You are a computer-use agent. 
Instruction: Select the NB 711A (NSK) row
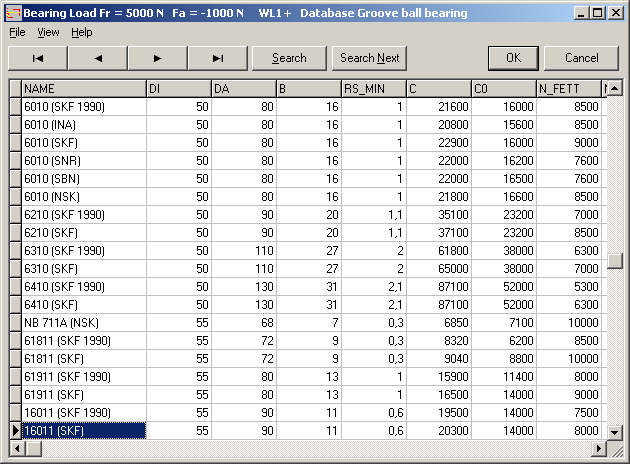coord(84,323)
